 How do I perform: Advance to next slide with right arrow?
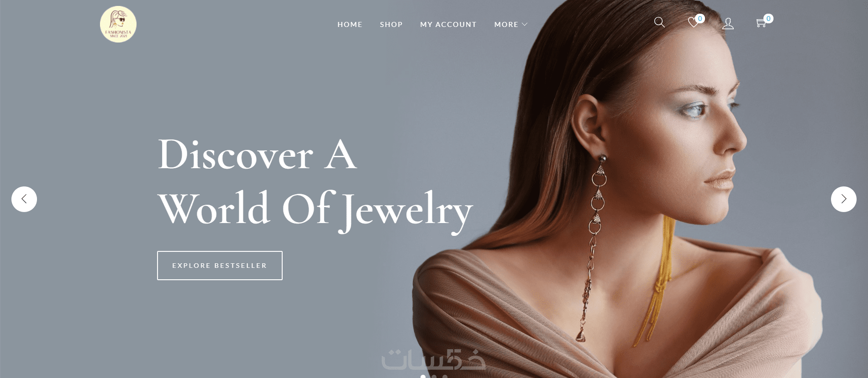pos(844,199)
